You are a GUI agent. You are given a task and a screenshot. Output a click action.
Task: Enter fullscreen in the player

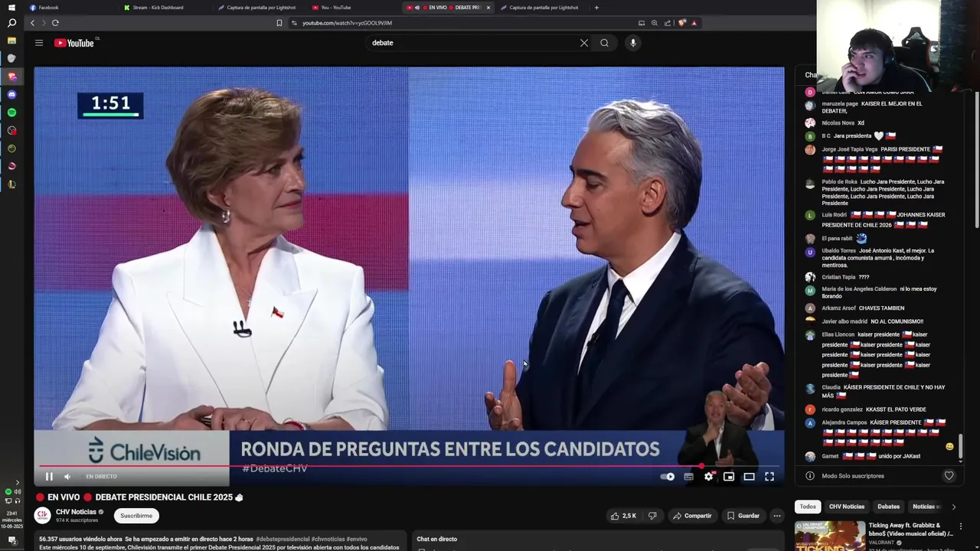pyautogui.click(x=769, y=477)
